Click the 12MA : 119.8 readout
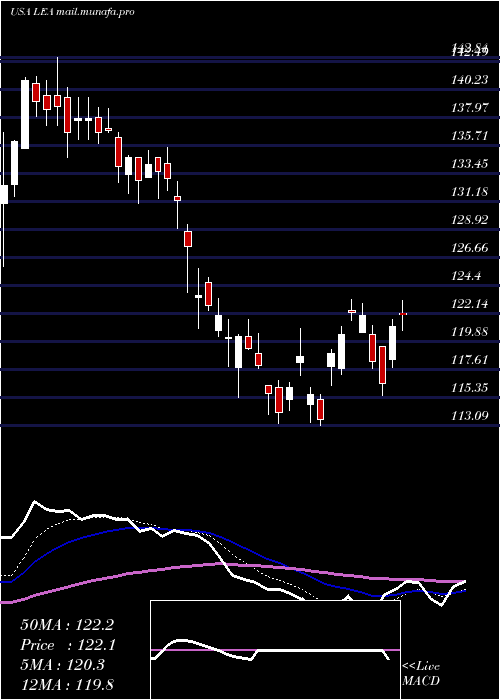Image resolution: width=500 pixels, height=700 pixels. (x=67, y=684)
